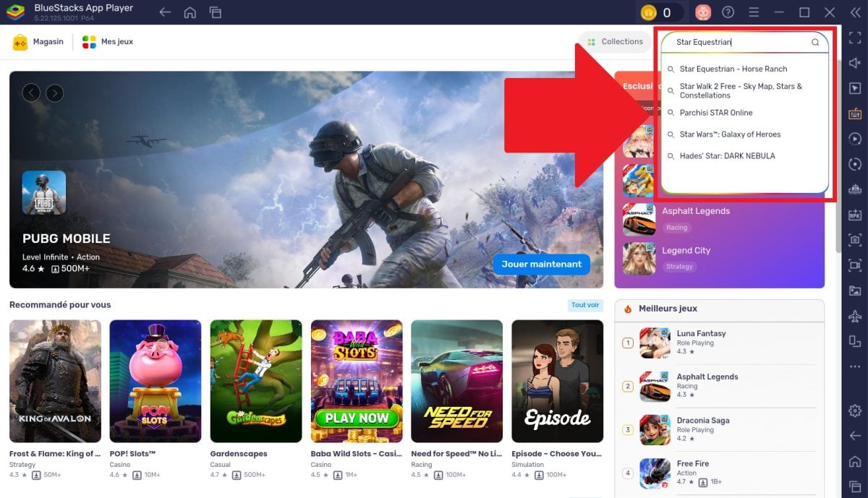Select Star Equestrian - Horse Ranch suggestion
Viewport: 868px width, 498px height.
point(733,69)
